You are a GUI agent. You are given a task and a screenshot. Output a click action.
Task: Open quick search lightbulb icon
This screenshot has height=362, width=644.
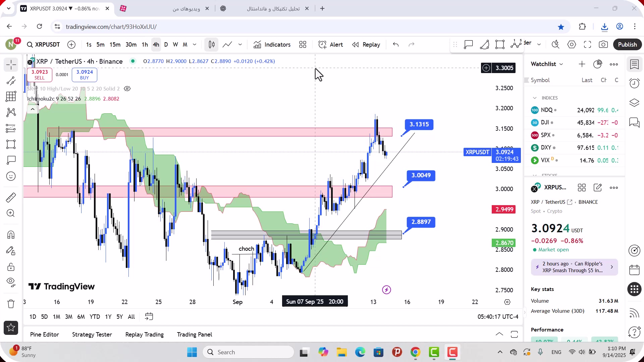pos(556,45)
